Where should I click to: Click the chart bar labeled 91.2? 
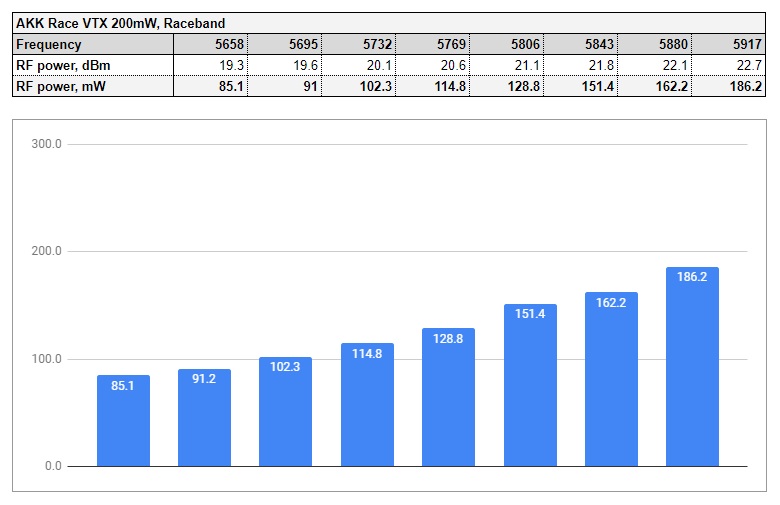point(204,418)
